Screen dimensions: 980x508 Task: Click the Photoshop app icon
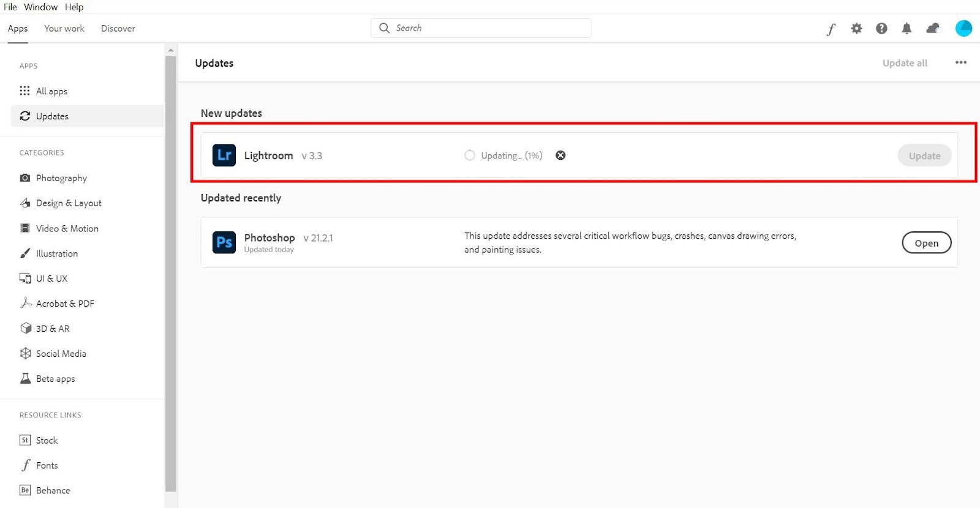[x=224, y=242]
